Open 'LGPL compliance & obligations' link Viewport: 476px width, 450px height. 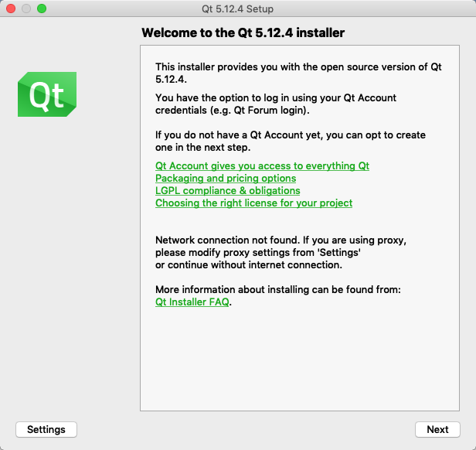[x=228, y=190]
